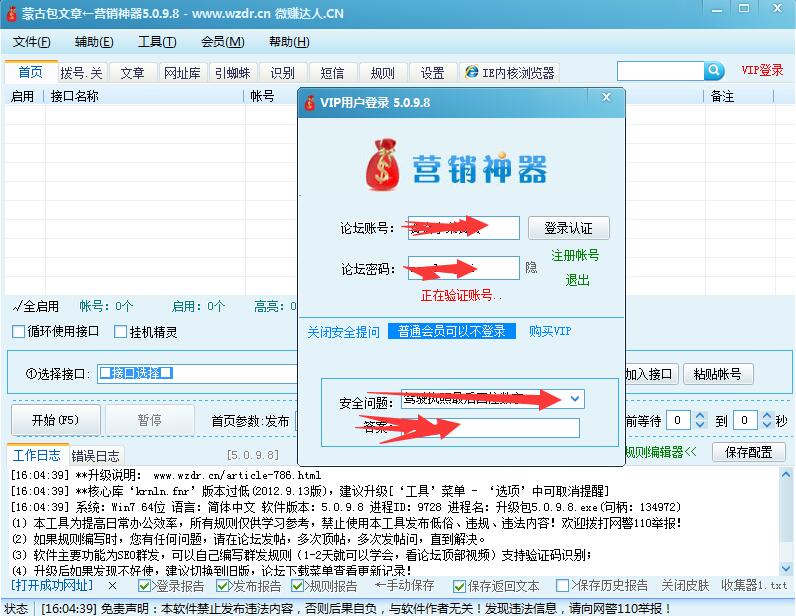This screenshot has height=616, width=796.
Task: Close the VIP用户登录 dialog
Action: pyautogui.click(x=606, y=97)
